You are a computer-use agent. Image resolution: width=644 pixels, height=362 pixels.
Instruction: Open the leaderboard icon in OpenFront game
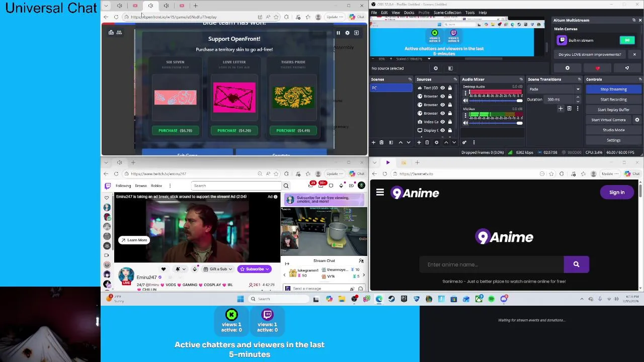point(111,32)
